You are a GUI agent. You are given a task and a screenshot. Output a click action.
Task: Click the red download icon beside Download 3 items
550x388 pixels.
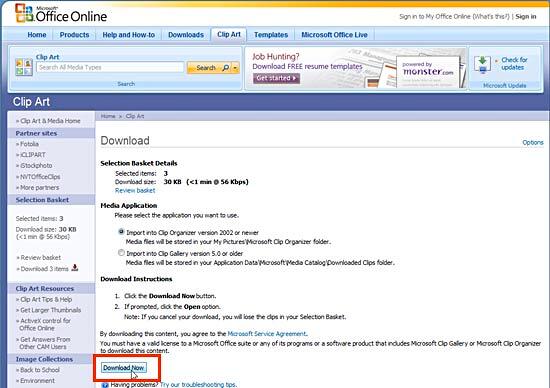pyautogui.click(x=75, y=268)
